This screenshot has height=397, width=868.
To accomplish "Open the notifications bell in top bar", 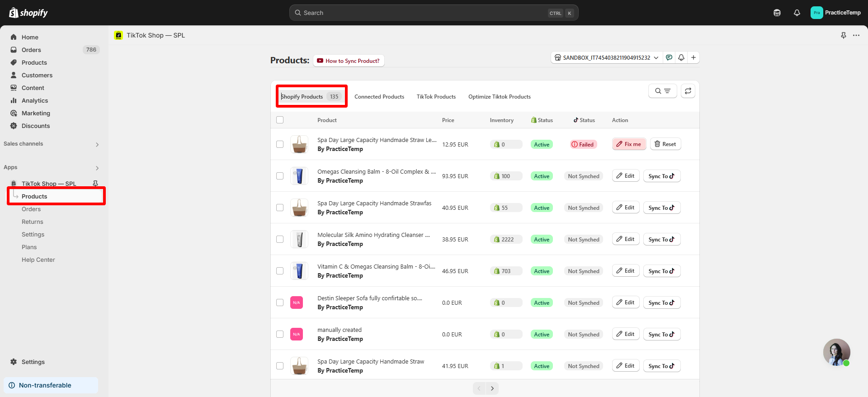I will 797,13.
